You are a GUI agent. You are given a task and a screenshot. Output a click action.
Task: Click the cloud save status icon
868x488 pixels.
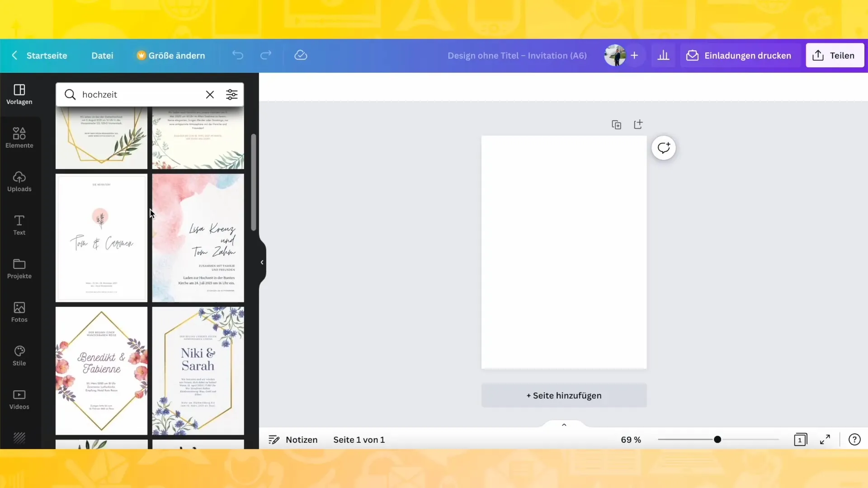[x=301, y=56]
